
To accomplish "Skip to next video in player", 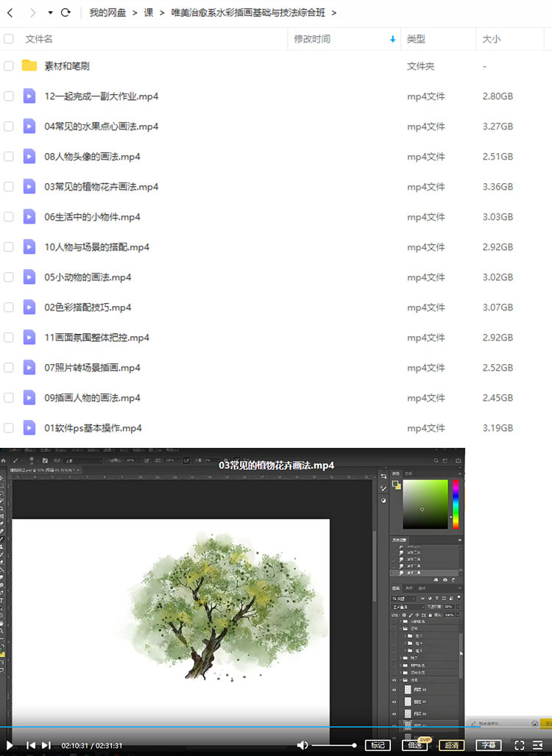I will [x=46, y=745].
